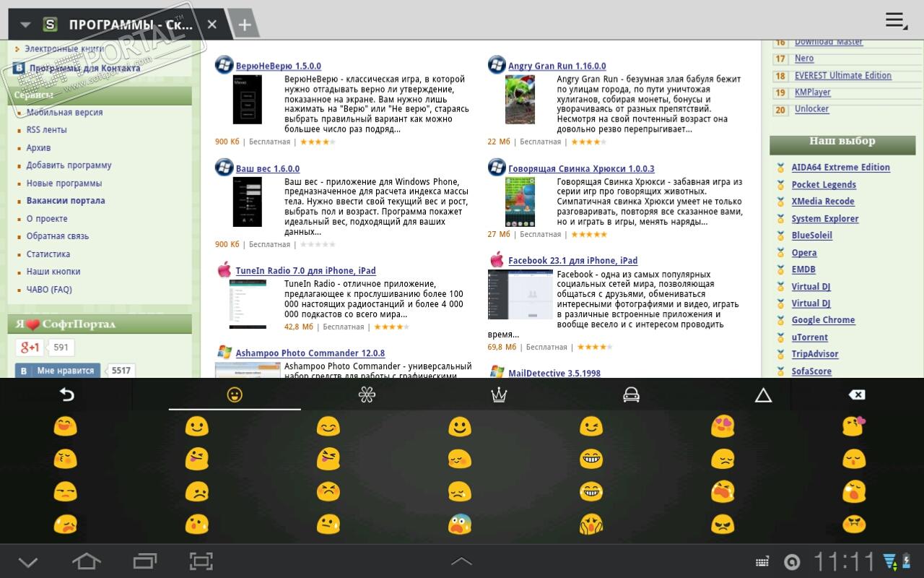Switch to the triangle symbols emoji tab
924x578 pixels.
coord(763,394)
